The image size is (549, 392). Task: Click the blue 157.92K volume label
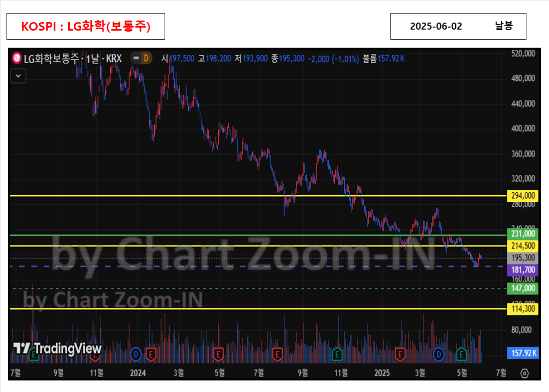click(x=523, y=353)
